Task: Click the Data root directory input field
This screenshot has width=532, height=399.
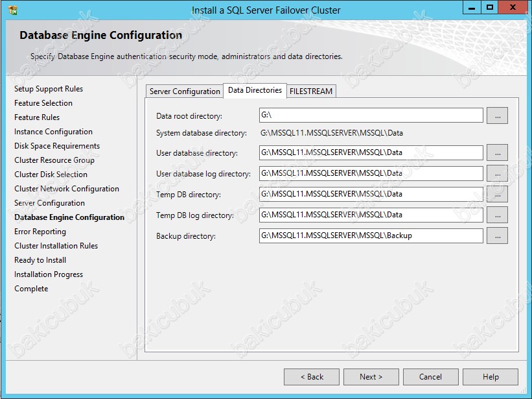Action: click(371, 115)
